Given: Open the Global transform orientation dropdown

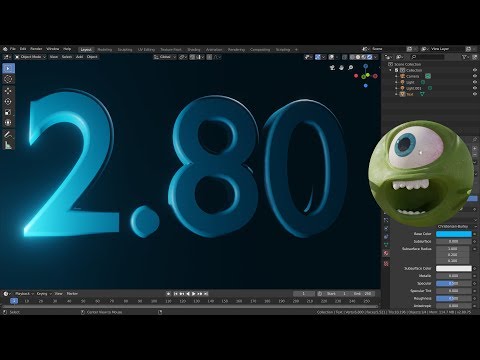Looking at the screenshot, I should (165, 57).
